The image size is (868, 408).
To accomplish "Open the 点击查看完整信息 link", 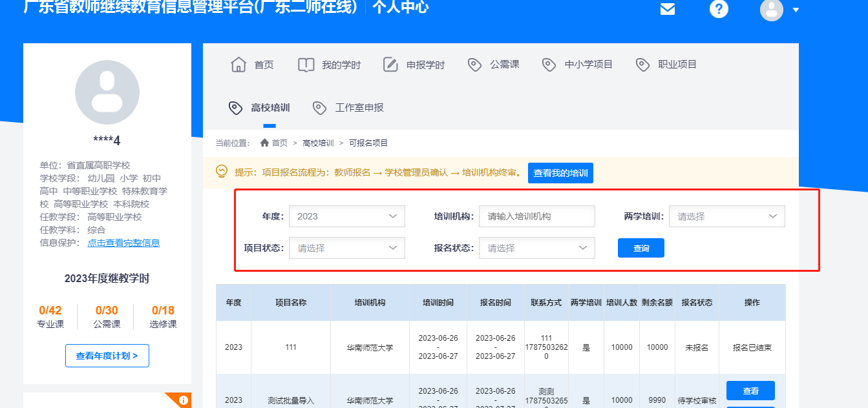I will (123, 243).
